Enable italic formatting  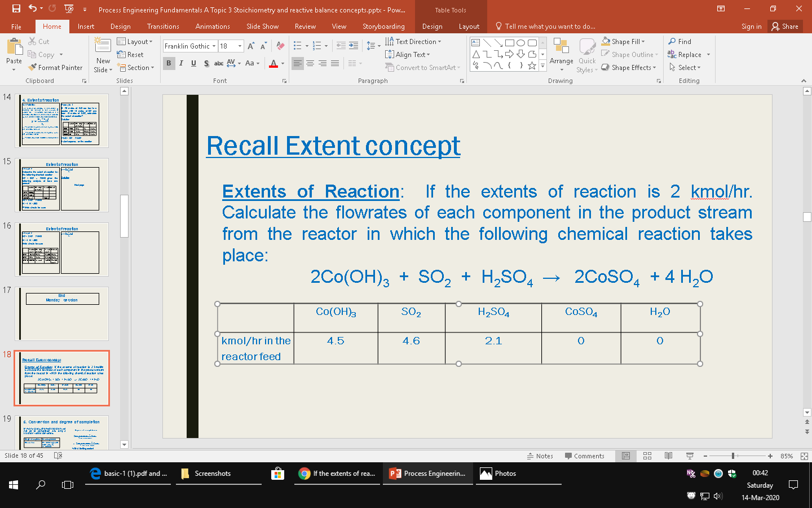click(x=180, y=63)
